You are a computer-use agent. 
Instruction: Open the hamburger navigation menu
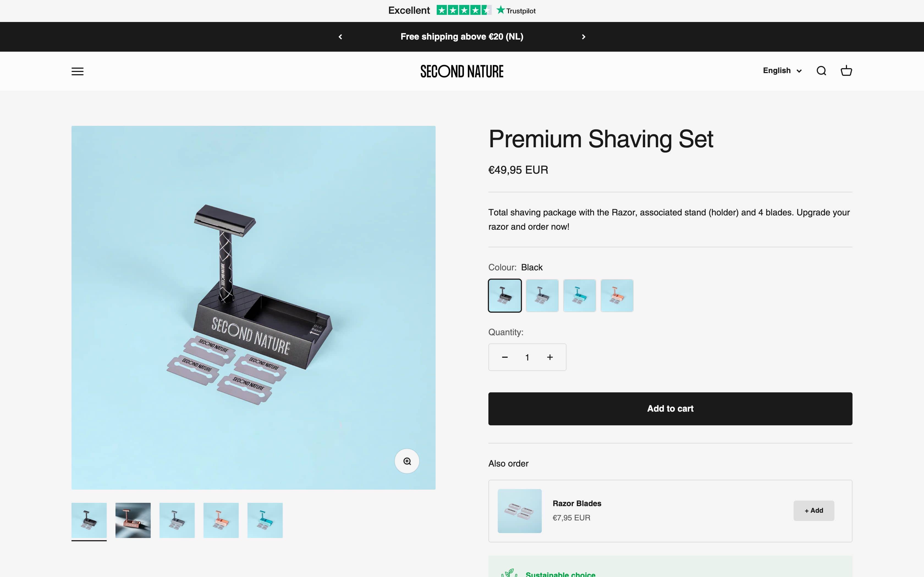pos(78,71)
